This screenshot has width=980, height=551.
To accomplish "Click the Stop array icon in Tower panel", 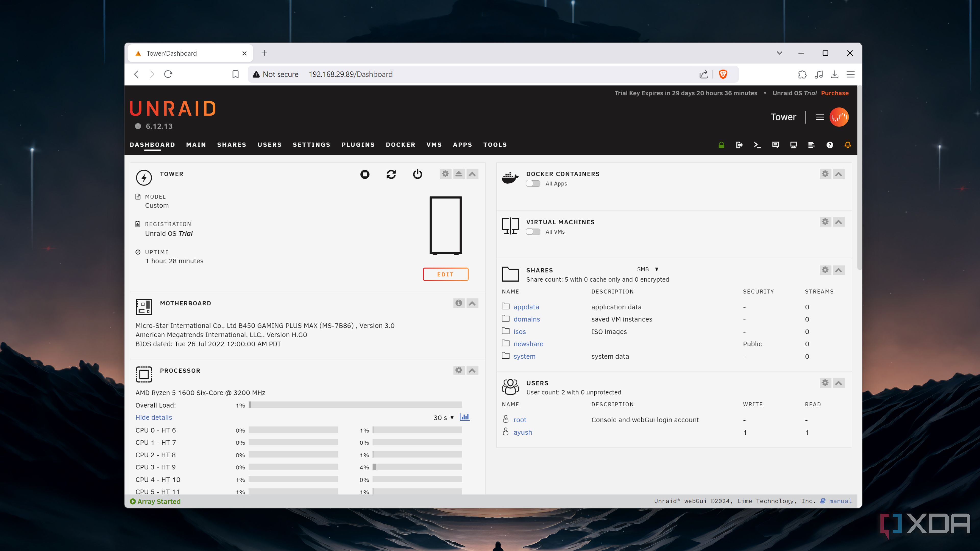I will point(364,174).
